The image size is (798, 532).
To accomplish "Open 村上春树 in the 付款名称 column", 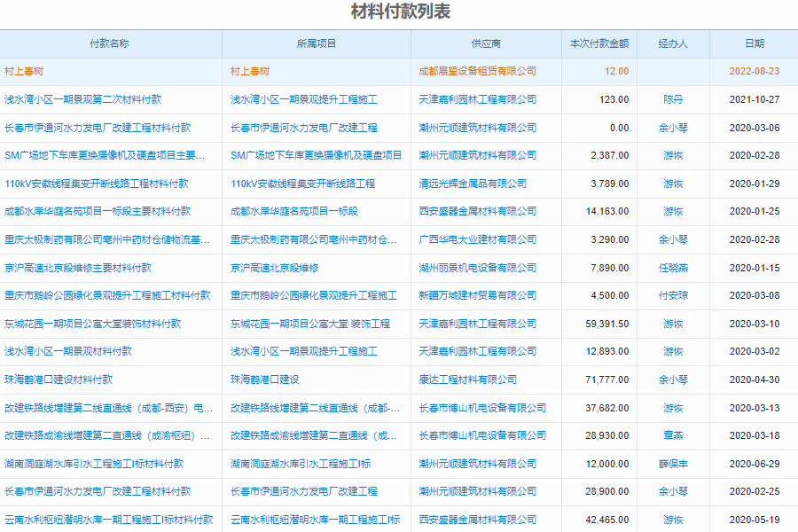I will [x=24, y=71].
